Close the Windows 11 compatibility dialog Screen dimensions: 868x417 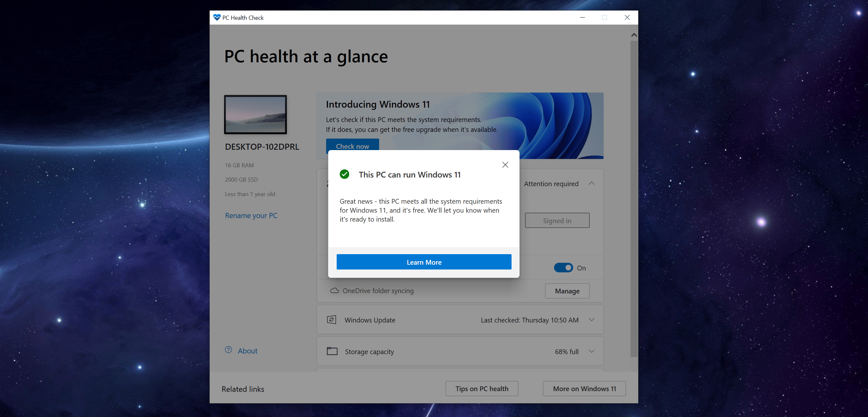505,165
